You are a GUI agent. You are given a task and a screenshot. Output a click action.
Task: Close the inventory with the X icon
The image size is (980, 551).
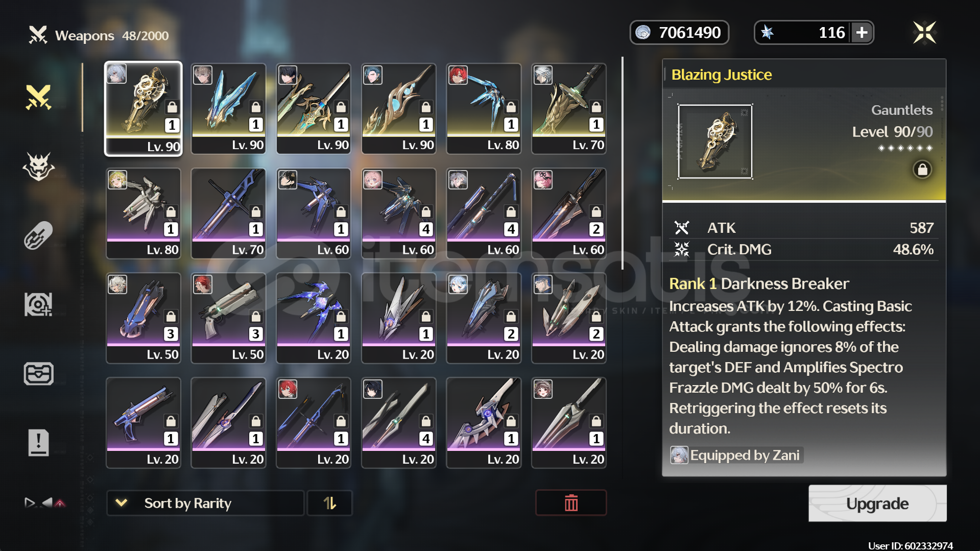[924, 33]
